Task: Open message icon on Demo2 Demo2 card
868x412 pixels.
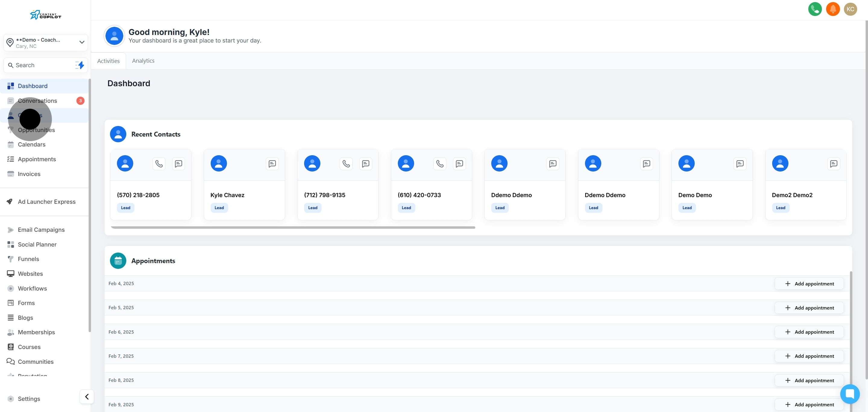Action: pos(833,164)
